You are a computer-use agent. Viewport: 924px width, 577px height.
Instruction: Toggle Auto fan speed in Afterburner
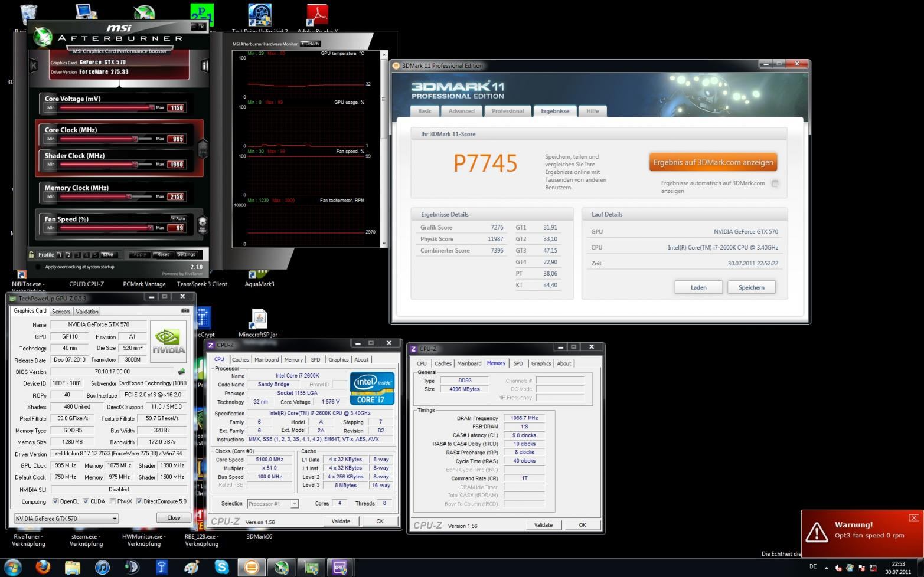pyautogui.click(x=178, y=218)
